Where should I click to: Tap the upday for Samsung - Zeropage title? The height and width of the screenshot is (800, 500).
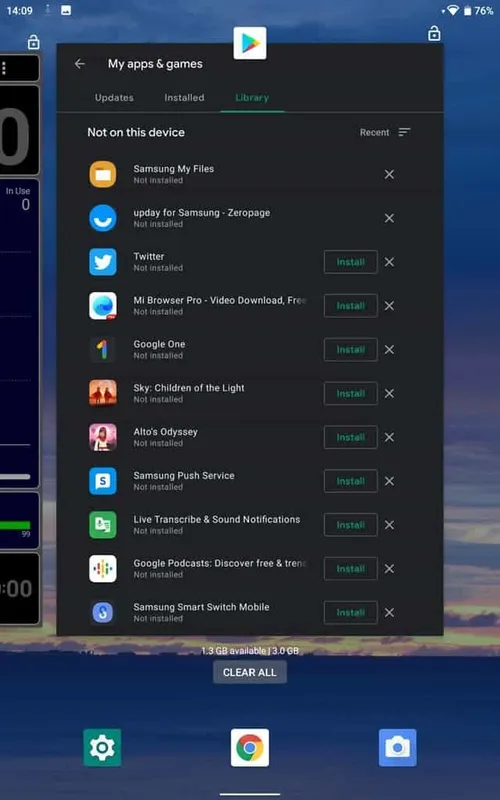tap(202, 213)
